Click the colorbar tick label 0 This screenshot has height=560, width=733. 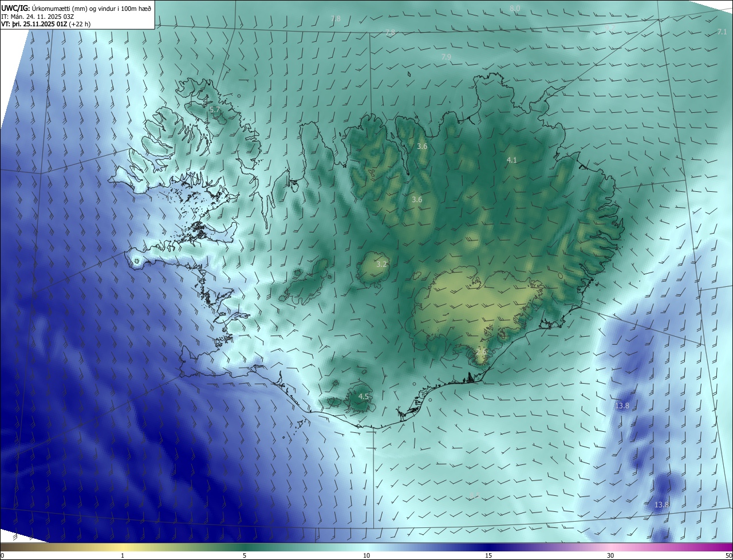[x=2, y=556]
